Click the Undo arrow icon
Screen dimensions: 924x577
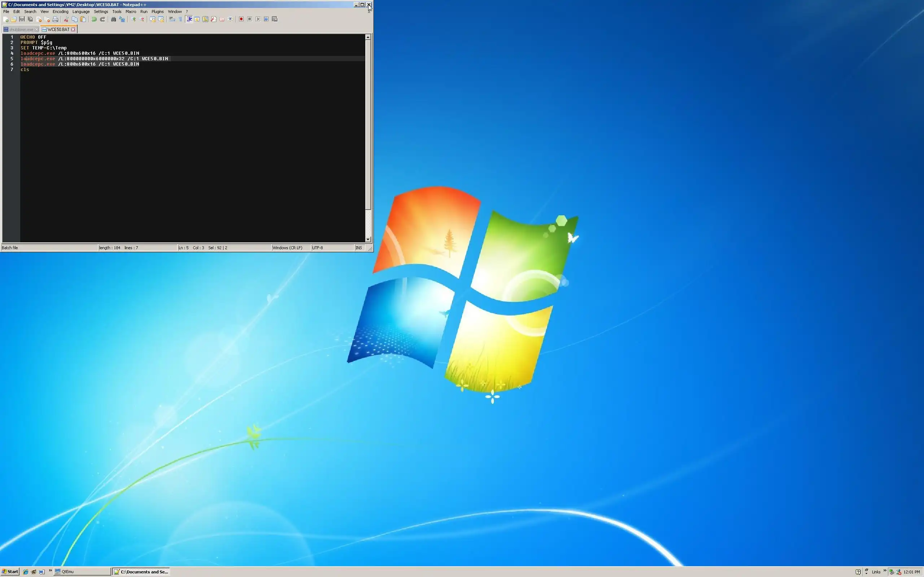pyautogui.click(x=94, y=19)
